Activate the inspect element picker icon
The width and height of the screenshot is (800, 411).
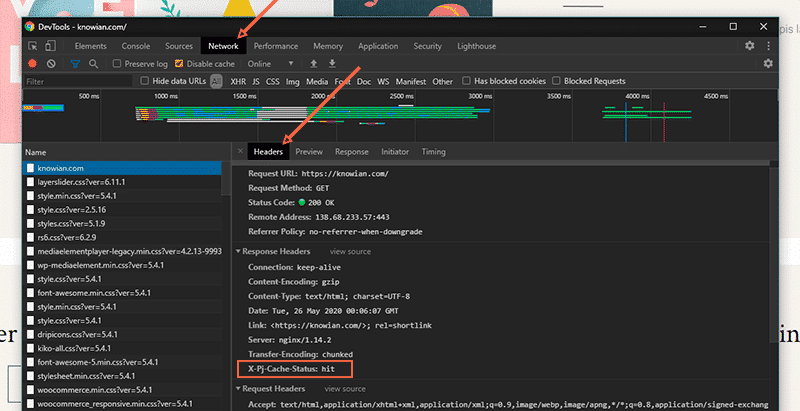(x=33, y=46)
